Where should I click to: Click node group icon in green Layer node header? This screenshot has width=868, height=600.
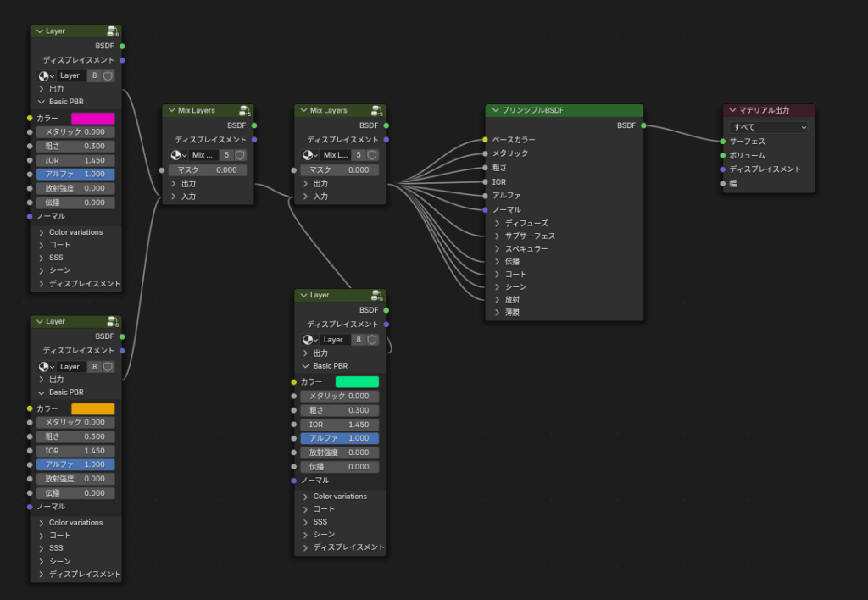(377, 296)
